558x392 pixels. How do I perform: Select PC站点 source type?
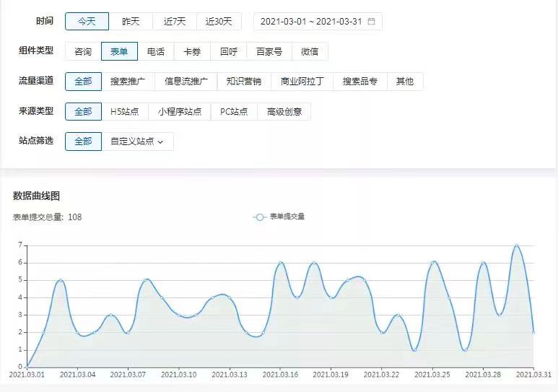point(234,111)
